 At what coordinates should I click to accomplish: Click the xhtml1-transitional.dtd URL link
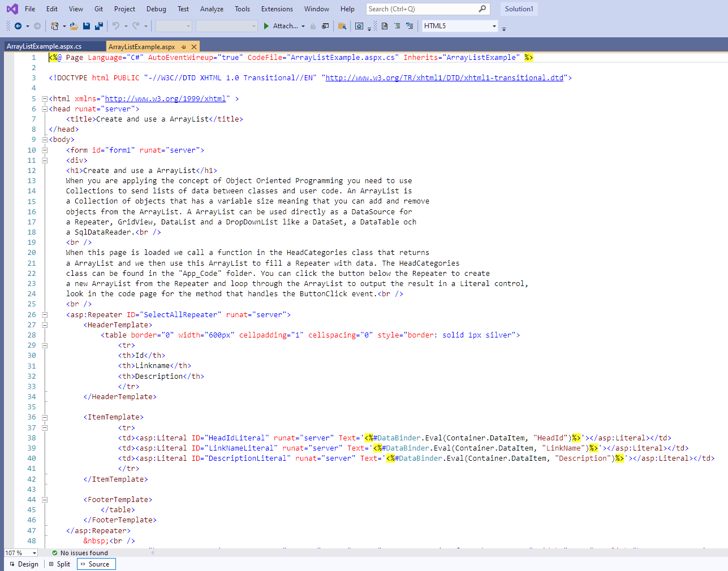pyautogui.click(x=445, y=78)
